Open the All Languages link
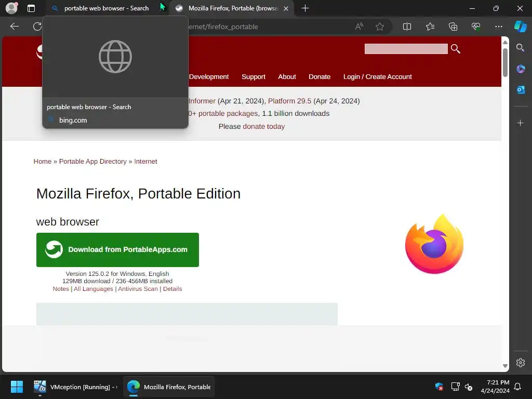 (94, 289)
